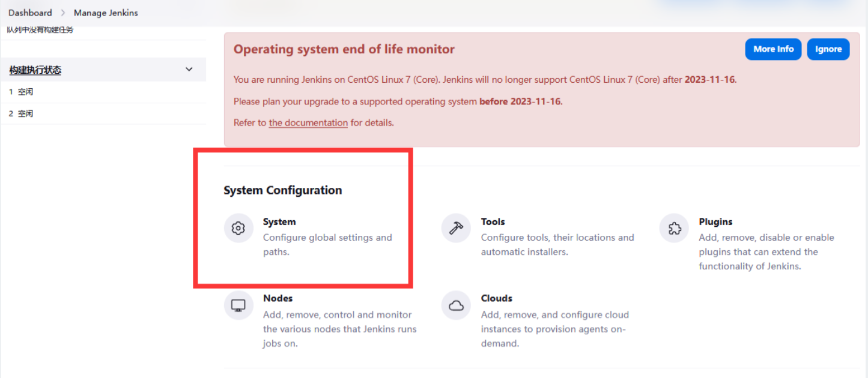
Task: Open the System settings title
Action: coord(279,221)
